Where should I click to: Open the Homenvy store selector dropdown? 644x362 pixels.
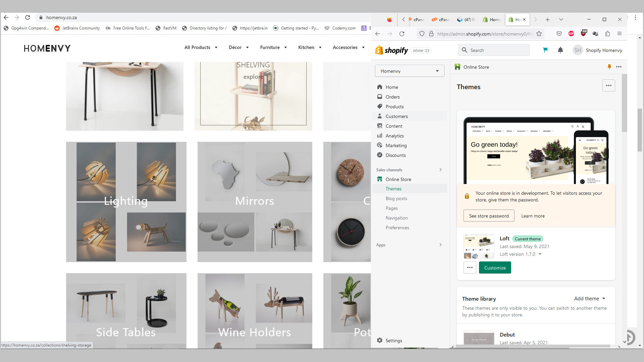(x=409, y=71)
